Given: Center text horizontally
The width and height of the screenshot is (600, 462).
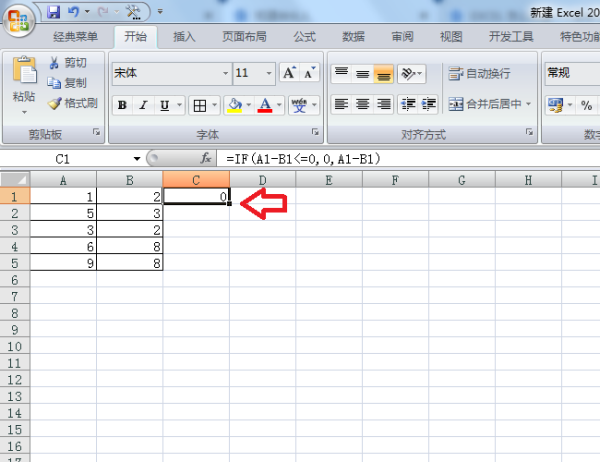Looking at the screenshot, I should (362, 104).
